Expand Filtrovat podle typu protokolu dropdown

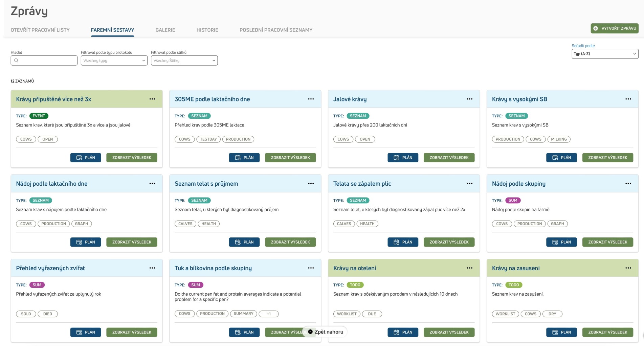114,61
